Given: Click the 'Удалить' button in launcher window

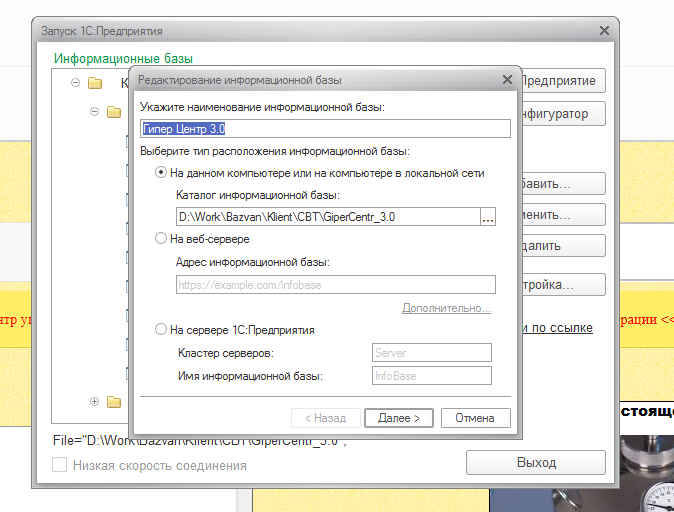Looking at the screenshot, I should [564, 245].
